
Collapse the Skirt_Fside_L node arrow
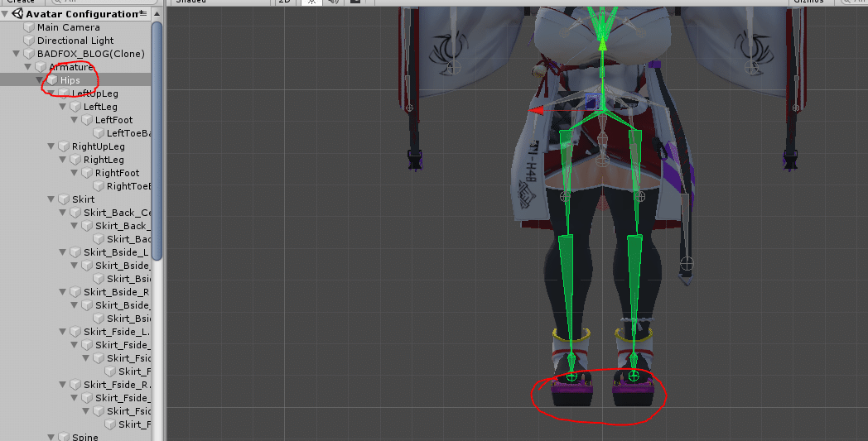point(63,332)
